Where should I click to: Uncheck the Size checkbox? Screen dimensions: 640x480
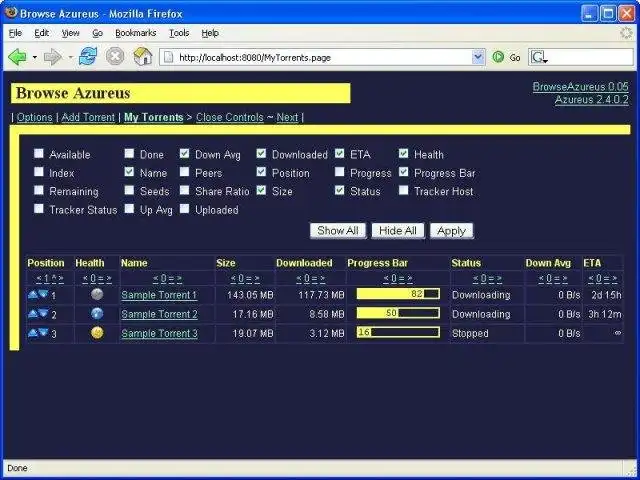click(x=261, y=190)
